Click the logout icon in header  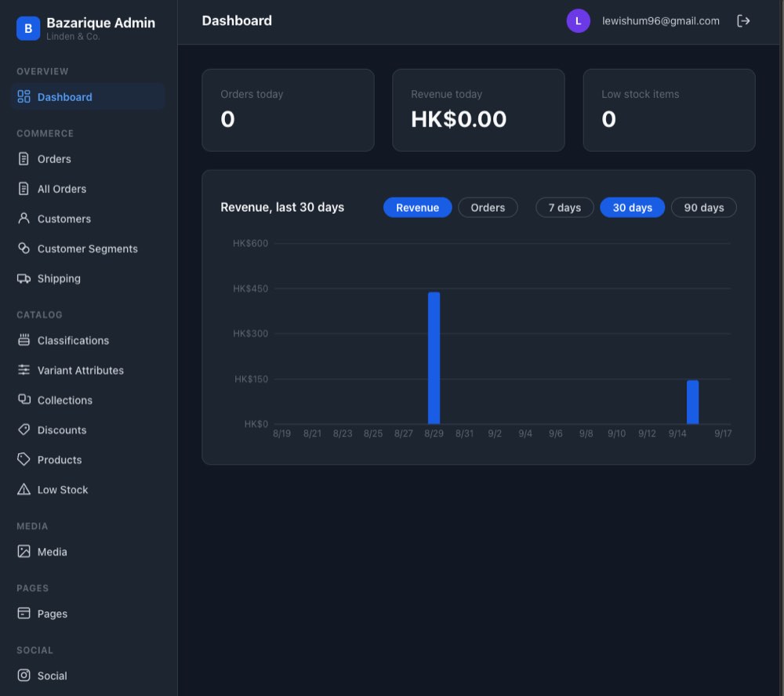tap(743, 21)
